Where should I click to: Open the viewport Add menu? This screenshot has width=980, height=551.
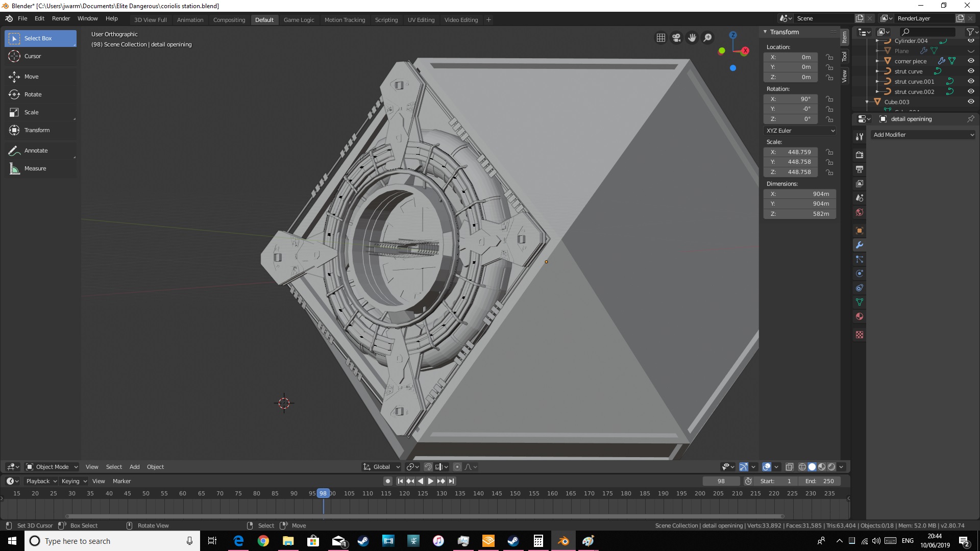point(134,467)
